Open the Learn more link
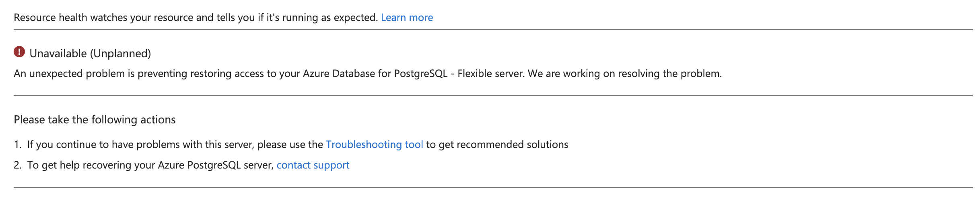Screen dimensions: 980x200 click(x=407, y=18)
